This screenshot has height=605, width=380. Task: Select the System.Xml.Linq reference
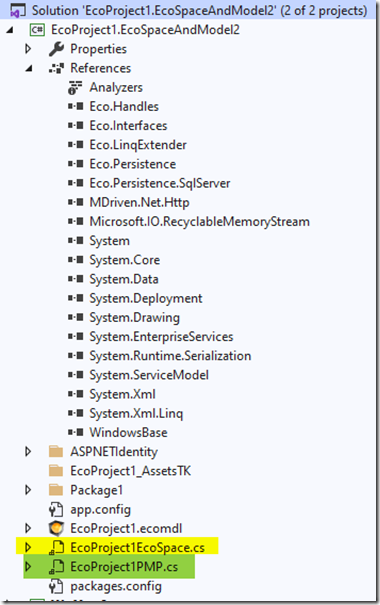[137, 414]
